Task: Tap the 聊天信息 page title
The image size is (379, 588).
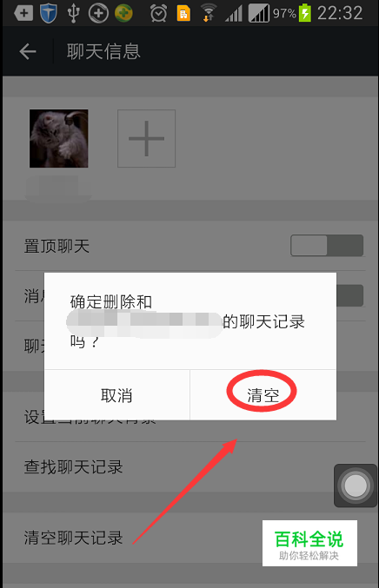Action: pos(103,51)
